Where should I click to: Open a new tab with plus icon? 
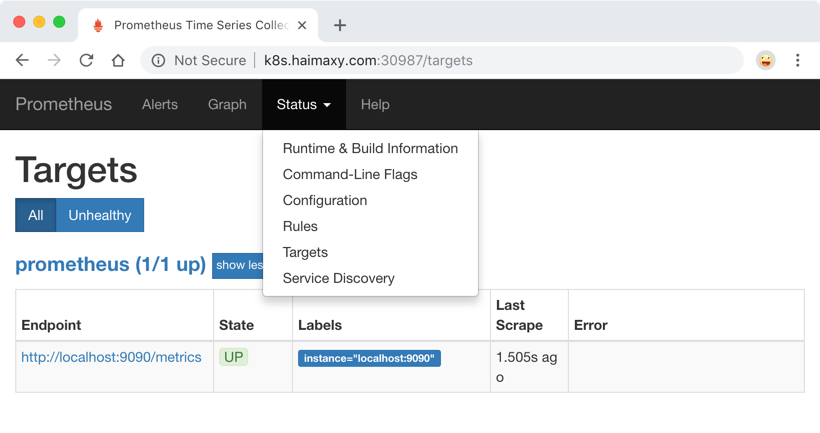[x=340, y=25]
